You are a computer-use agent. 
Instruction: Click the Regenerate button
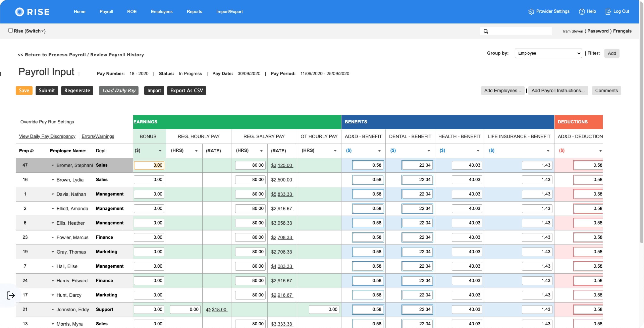coord(77,91)
